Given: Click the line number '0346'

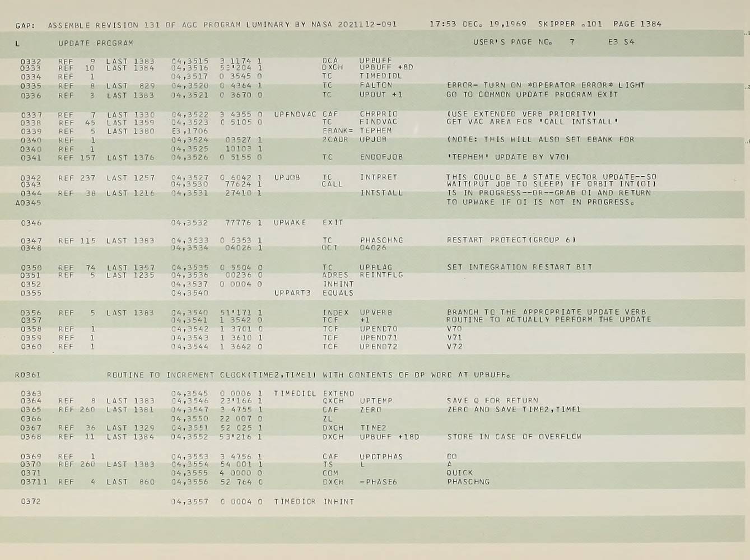Looking at the screenshot, I should pyautogui.click(x=31, y=223).
